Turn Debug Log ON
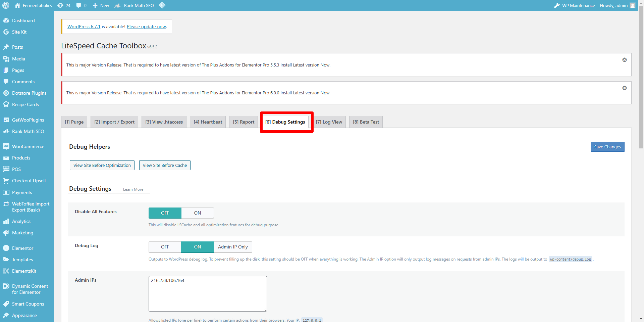 [x=198, y=247]
